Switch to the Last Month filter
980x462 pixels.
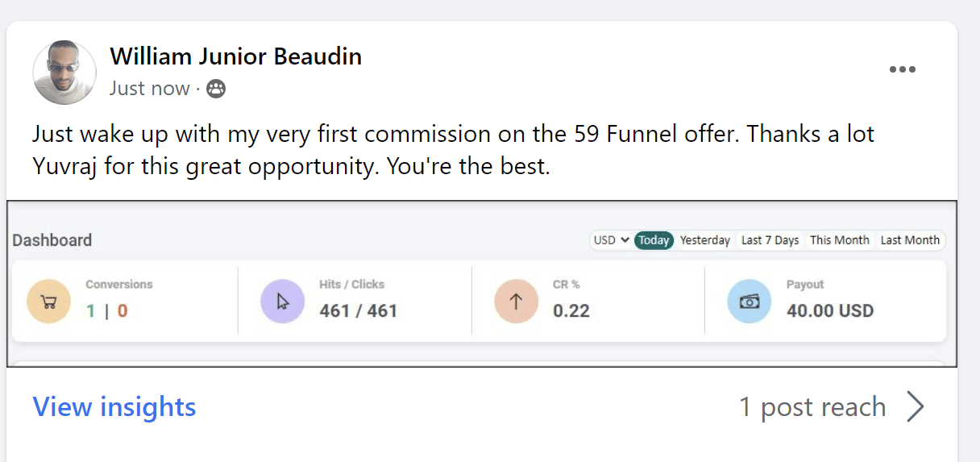coord(910,240)
